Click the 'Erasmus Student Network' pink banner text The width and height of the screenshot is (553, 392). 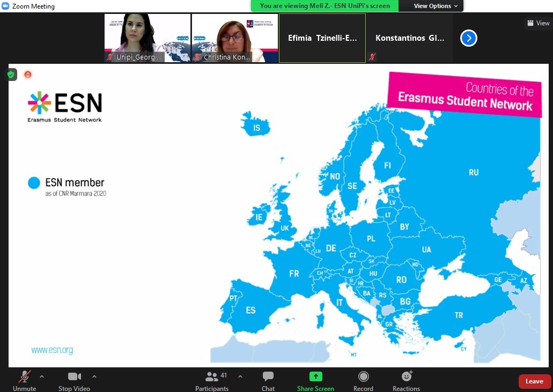tap(465, 101)
